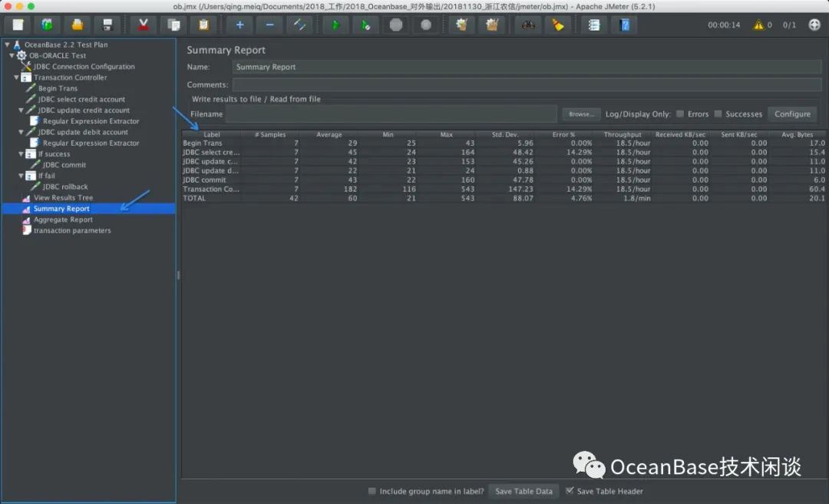Enable the Errors only checkbox
Viewport: 829px width, 504px height.
click(680, 114)
